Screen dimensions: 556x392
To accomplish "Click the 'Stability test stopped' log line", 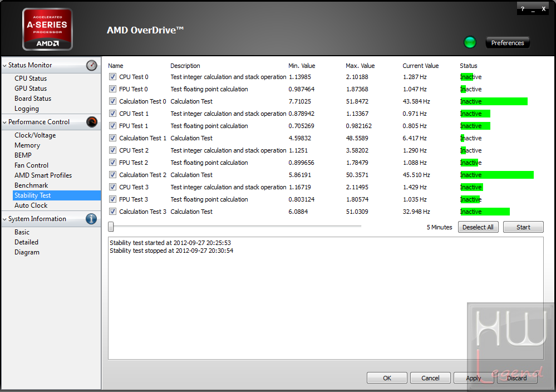I will coord(171,251).
